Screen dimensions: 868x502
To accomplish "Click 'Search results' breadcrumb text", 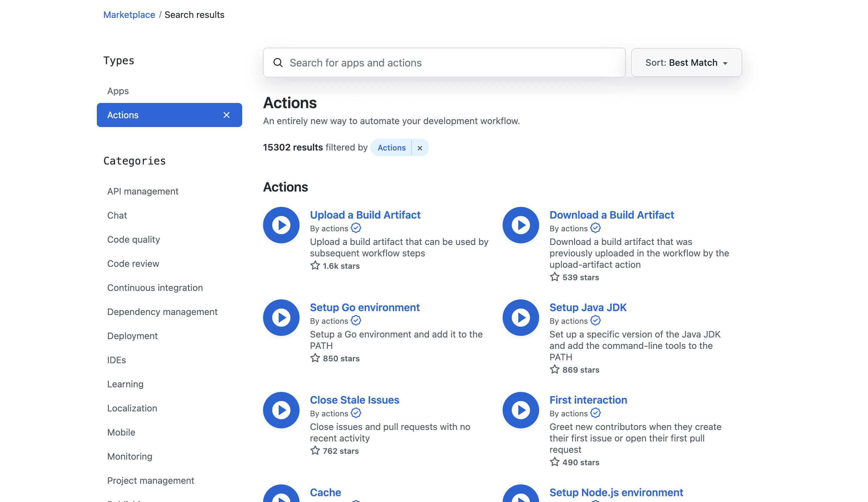I will point(194,15).
